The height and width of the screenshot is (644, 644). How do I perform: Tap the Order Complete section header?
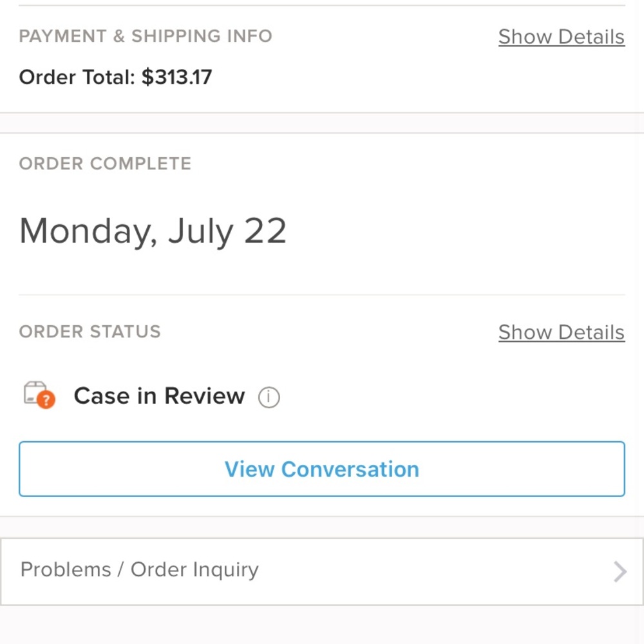tap(105, 164)
